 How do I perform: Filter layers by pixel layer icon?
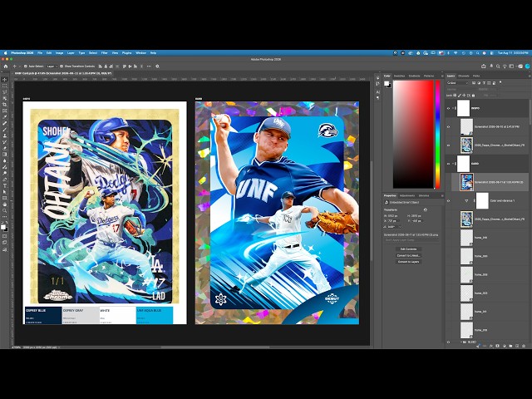point(475,83)
